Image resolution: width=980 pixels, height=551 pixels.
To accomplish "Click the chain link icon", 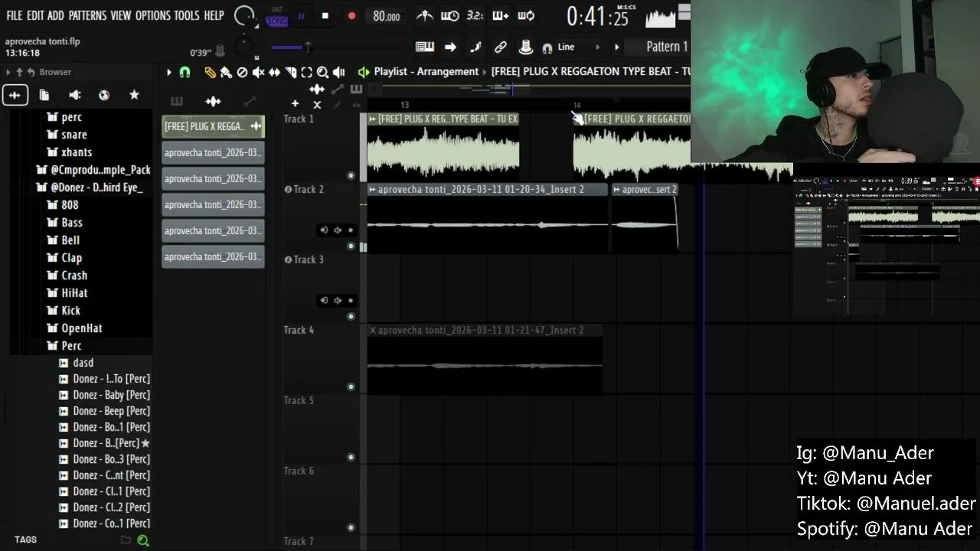I will (x=501, y=47).
